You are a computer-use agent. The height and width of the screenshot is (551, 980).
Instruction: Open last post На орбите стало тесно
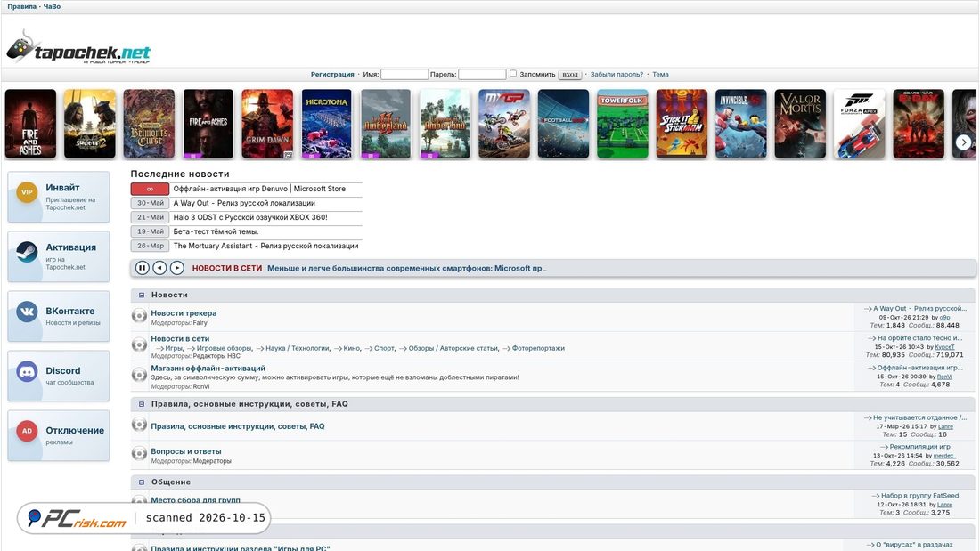(x=920, y=338)
